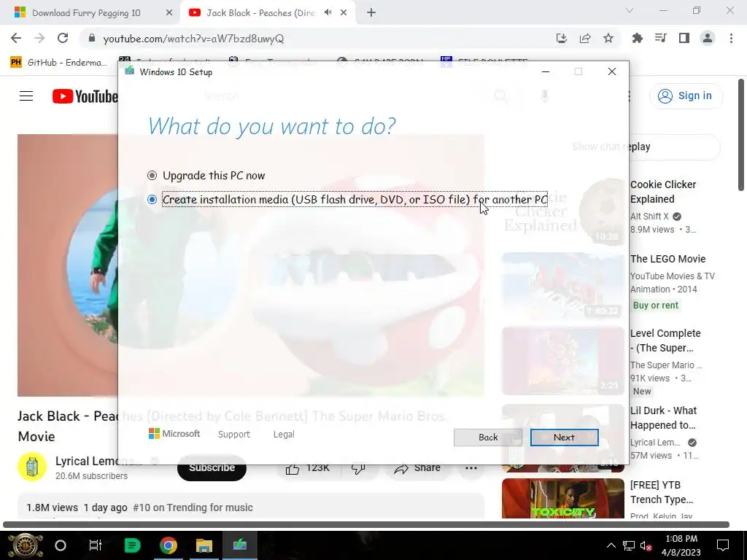The width and height of the screenshot is (747, 560).
Task: Open the tab search chevron in Chrome
Action: (x=630, y=10)
